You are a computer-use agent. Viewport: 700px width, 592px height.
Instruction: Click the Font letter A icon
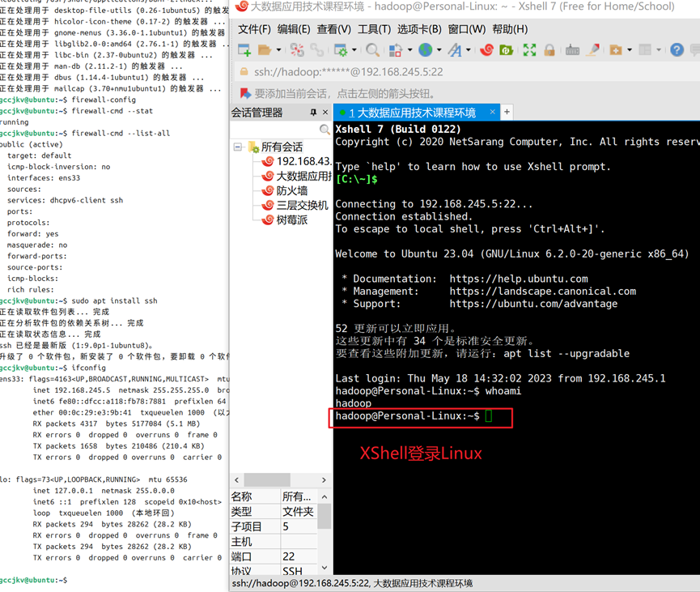tap(455, 50)
